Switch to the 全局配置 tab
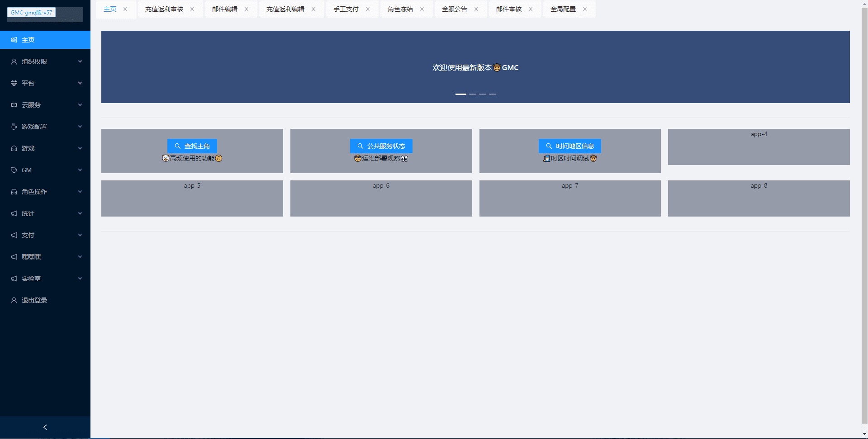 (x=563, y=9)
